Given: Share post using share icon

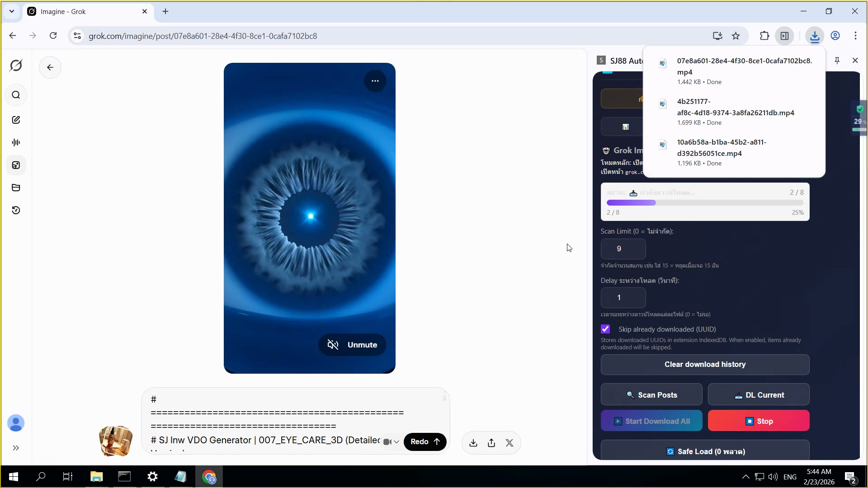Looking at the screenshot, I should (x=491, y=443).
